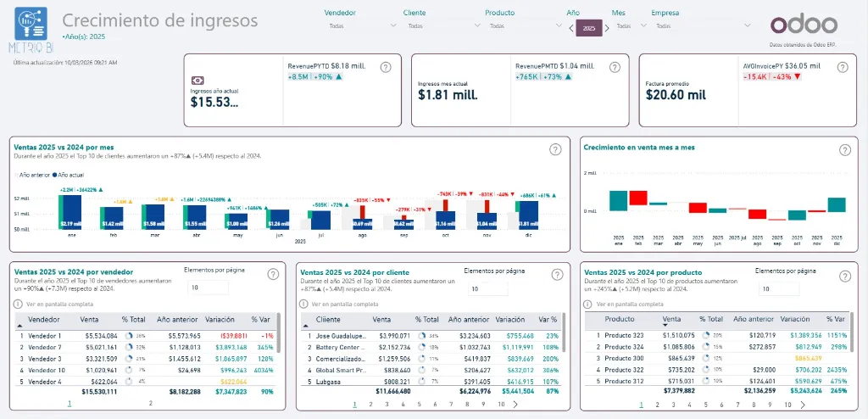
Task: Click the ($39,881) Variación value
Action: point(234,336)
